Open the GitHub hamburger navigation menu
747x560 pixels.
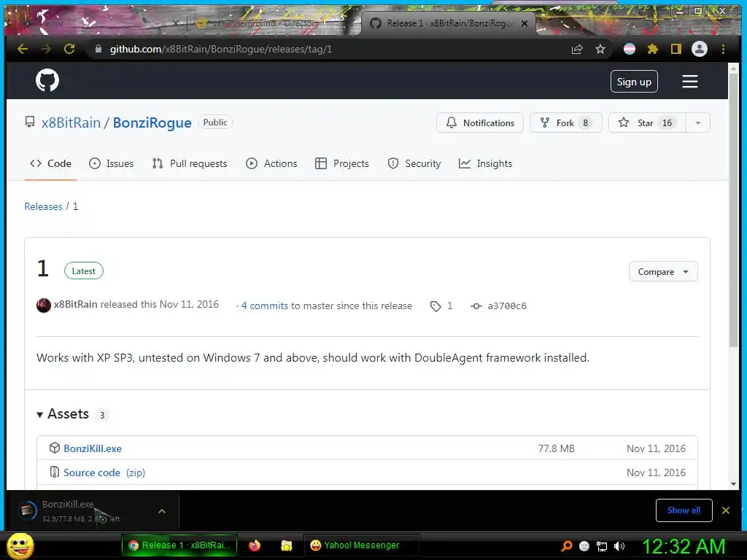click(690, 82)
